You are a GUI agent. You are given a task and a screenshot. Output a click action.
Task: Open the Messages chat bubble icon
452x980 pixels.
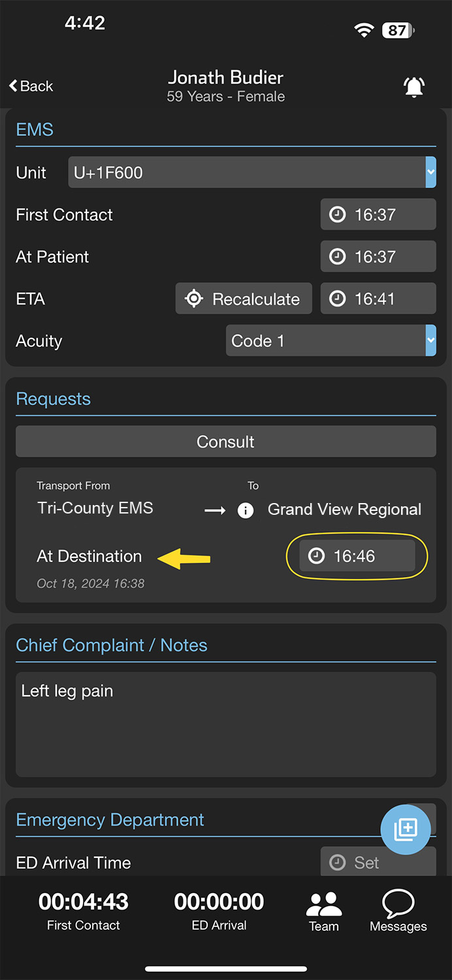(x=398, y=911)
